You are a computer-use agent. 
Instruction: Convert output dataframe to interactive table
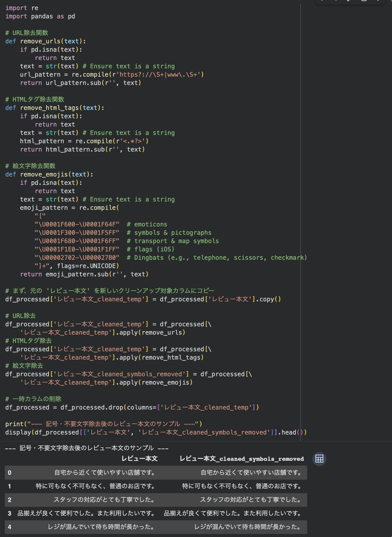[x=319, y=459]
